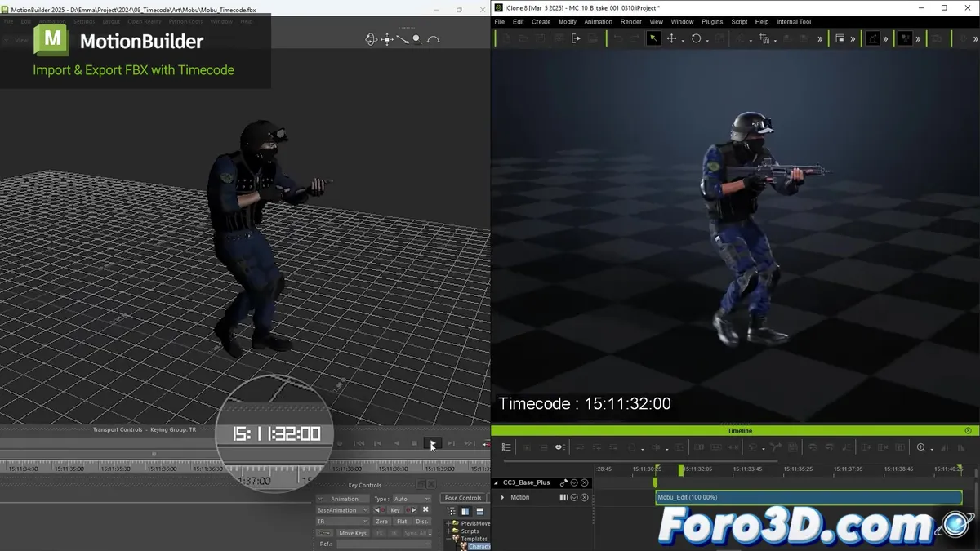Click the orbit camera icon in MotionBuilder viewport
Viewport: 980px width, 551px height.
click(x=372, y=38)
